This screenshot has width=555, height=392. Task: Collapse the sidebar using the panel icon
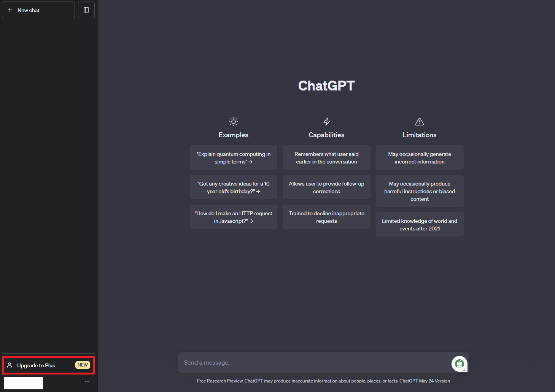pyautogui.click(x=86, y=10)
